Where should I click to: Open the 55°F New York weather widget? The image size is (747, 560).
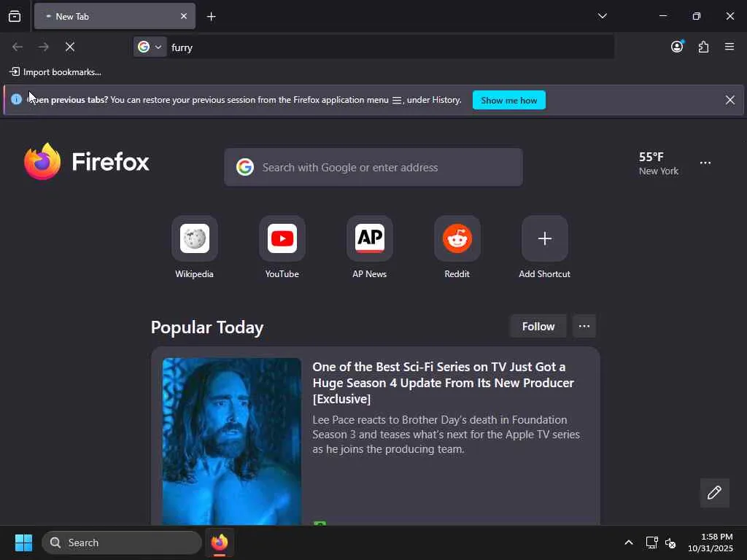click(x=659, y=163)
